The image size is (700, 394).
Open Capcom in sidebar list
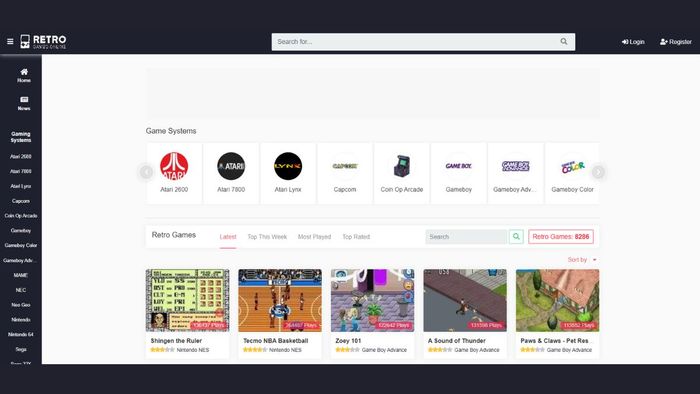[x=21, y=201]
